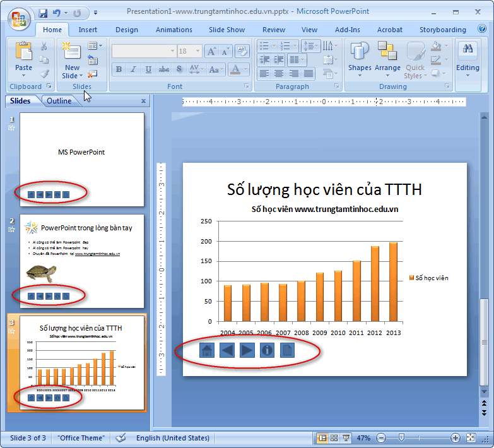Align text right
This screenshot has width=494, height=448.
[293, 74]
